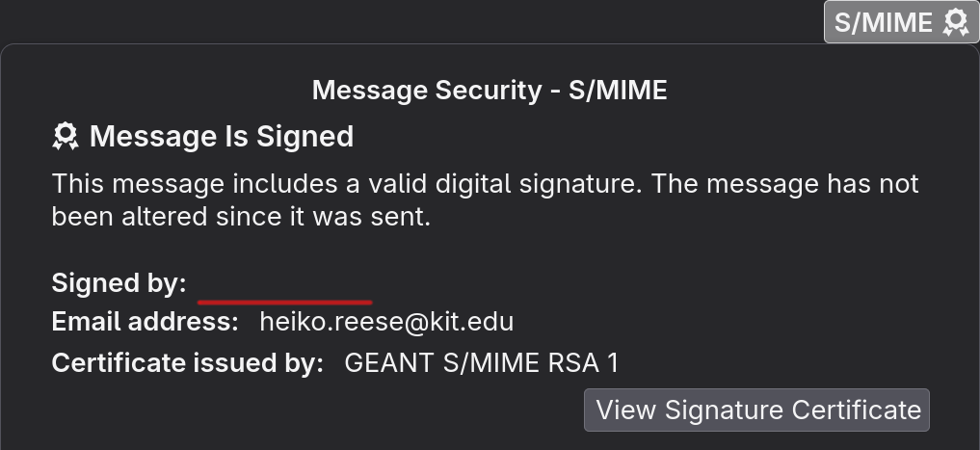
Task: Click the ribbon badge icon in the S/MIME button
Action: click(x=956, y=22)
